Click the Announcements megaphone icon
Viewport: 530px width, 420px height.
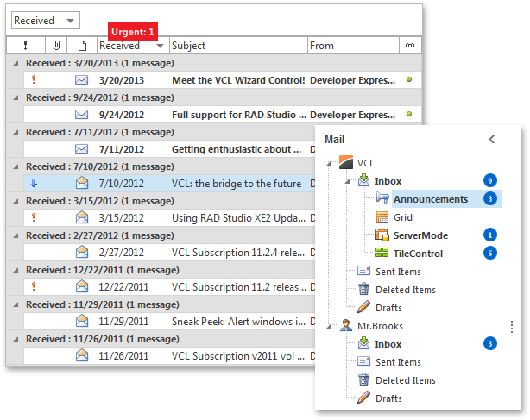pyautogui.click(x=382, y=198)
